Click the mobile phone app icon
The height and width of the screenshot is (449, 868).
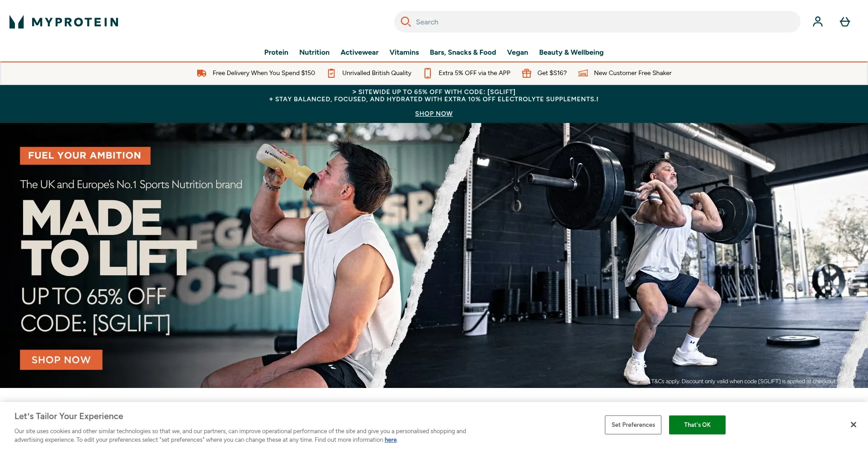(x=428, y=73)
